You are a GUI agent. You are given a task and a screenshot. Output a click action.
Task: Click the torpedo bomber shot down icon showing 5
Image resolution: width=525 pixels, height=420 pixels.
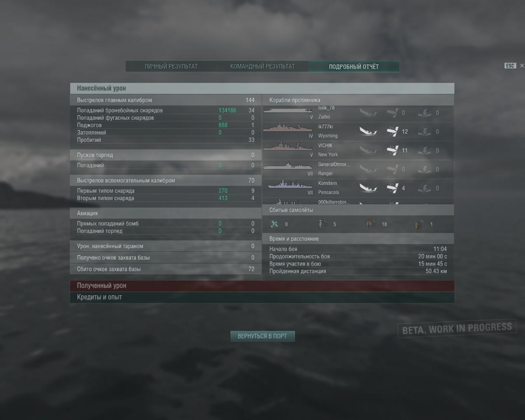(323, 224)
